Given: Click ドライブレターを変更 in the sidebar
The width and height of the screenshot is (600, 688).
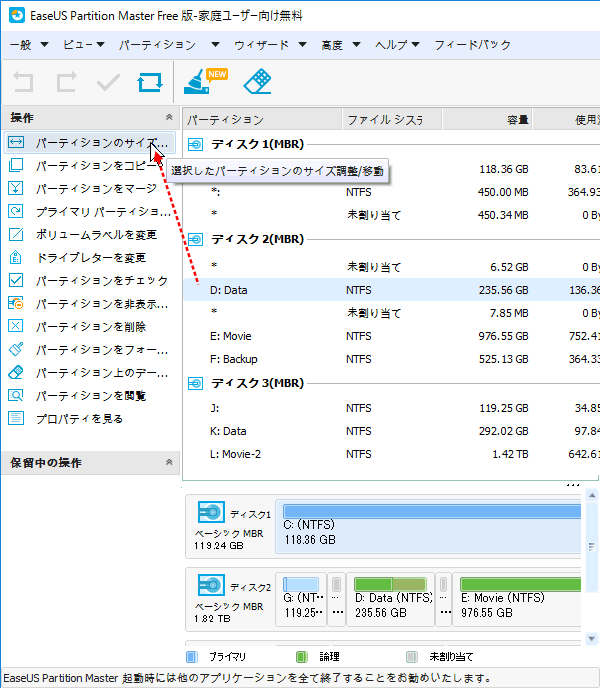Looking at the screenshot, I should [x=90, y=257].
